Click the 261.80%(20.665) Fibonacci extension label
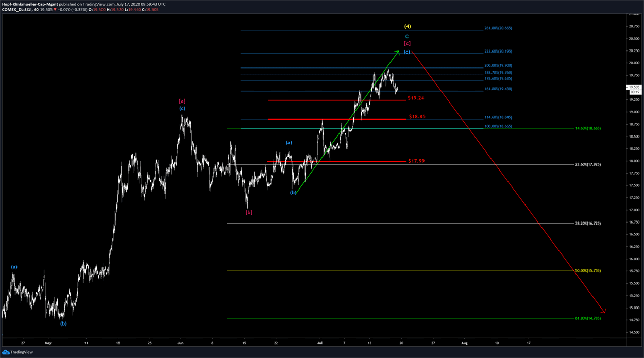The width and height of the screenshot is (644, 358). coord(498,28)
